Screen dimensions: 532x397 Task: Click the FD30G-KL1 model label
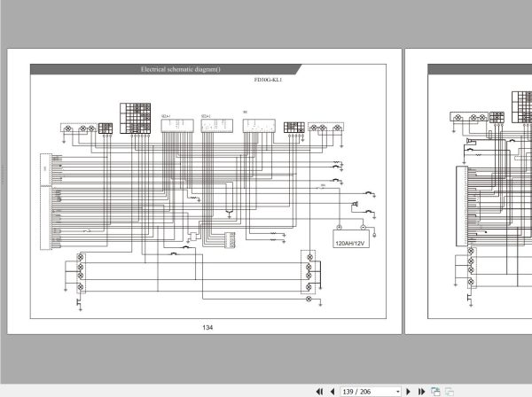click(268, 80)
